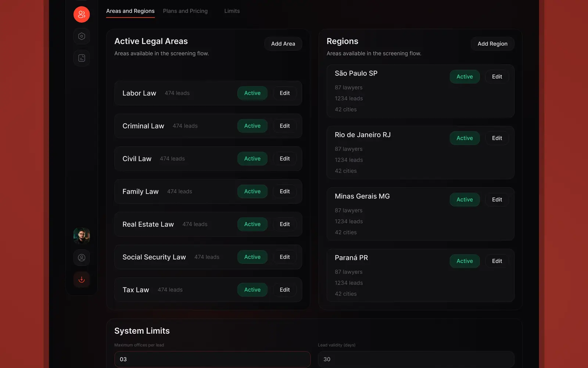588x368 pixels.
Task: Toggle Active status for Civil Law
Action: point(252,159)
